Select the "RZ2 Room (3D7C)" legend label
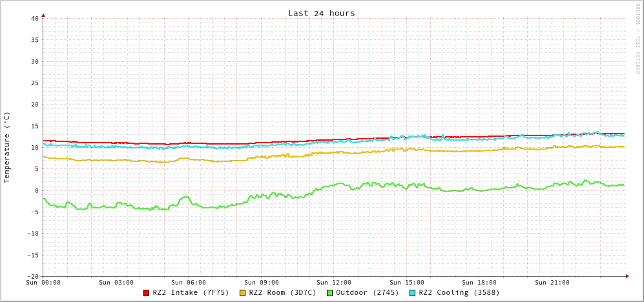Image resolution: width=644 pixels, height=302 pixels. [282, 292]
